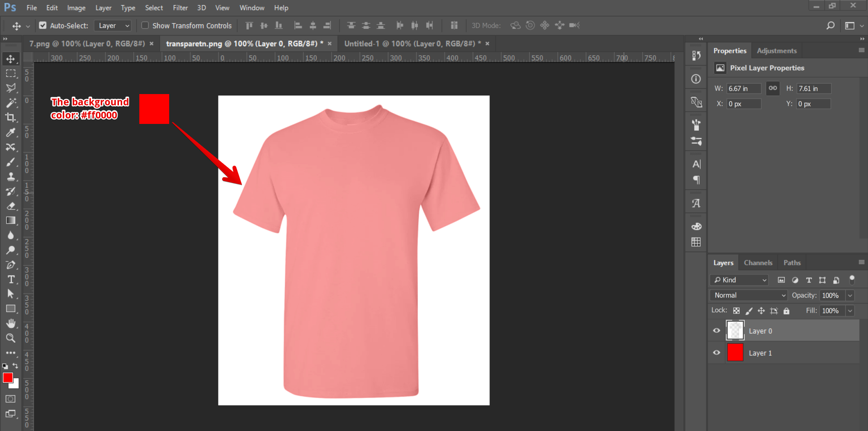Switch to the 7.png document tab
Viewport: 868px width, 431px height.
point(87,43)
